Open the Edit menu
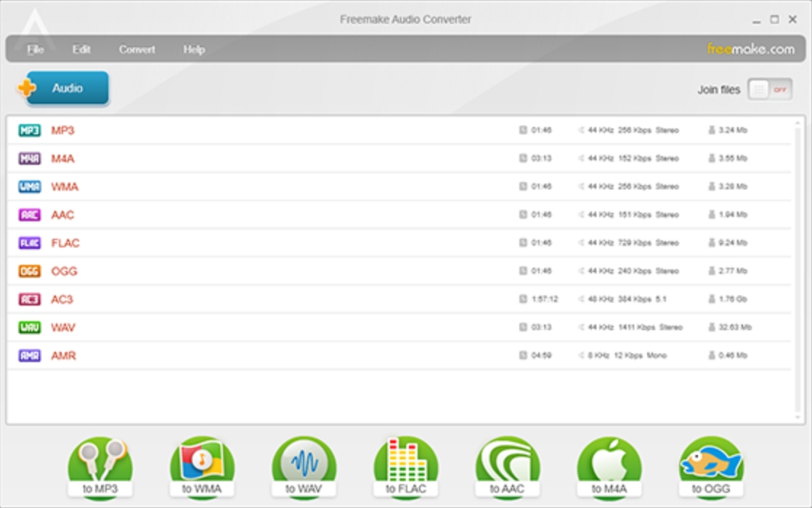Viewport: 812px width, 508px height. 81,49
